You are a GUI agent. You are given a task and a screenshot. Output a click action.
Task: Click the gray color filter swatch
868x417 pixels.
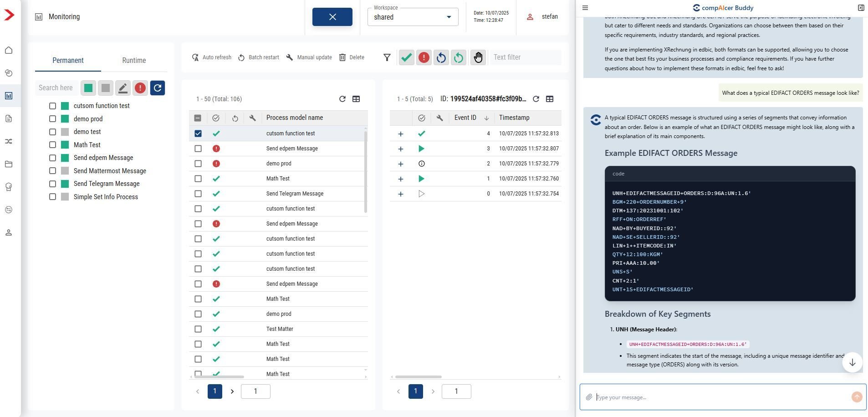[x=106, y=88]
